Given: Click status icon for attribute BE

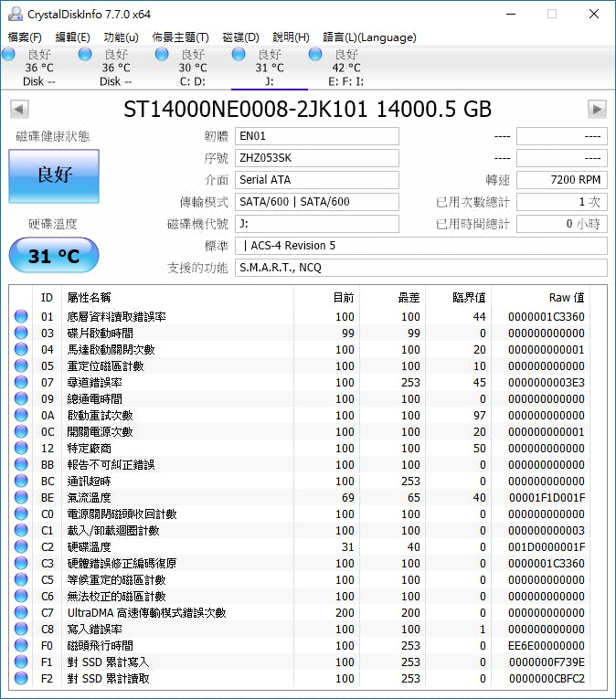Looking at the screenshot, I should coord(21,497).
